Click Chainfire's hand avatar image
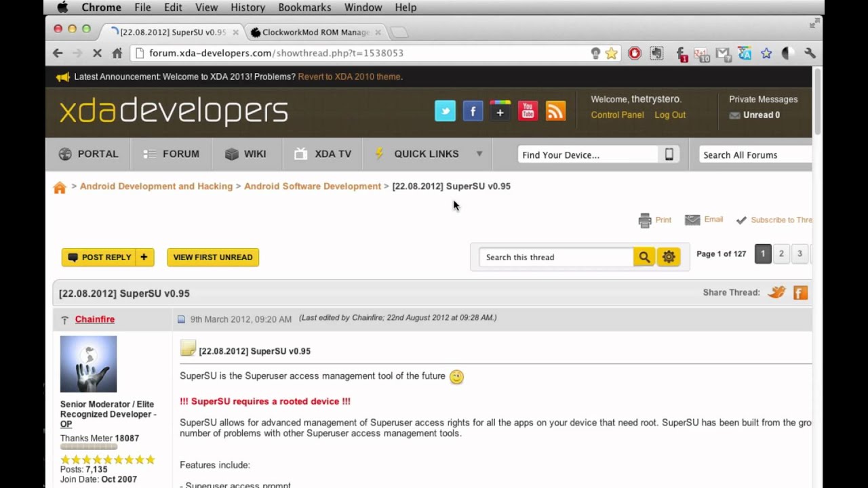 click(88, 364)
